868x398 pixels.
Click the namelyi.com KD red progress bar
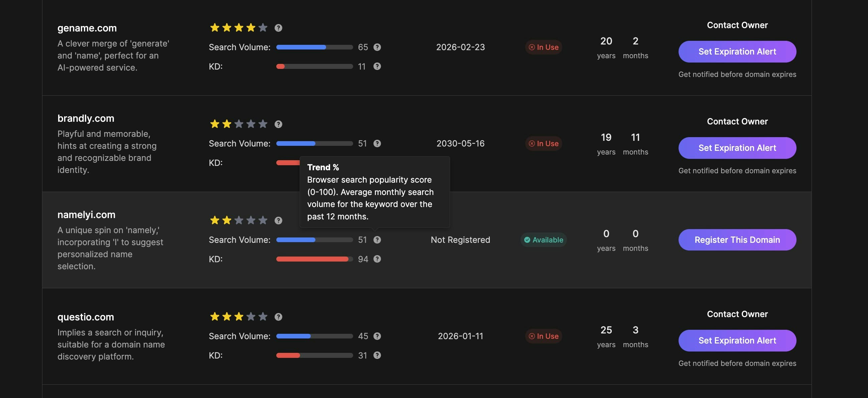click(x=312, y=259)
